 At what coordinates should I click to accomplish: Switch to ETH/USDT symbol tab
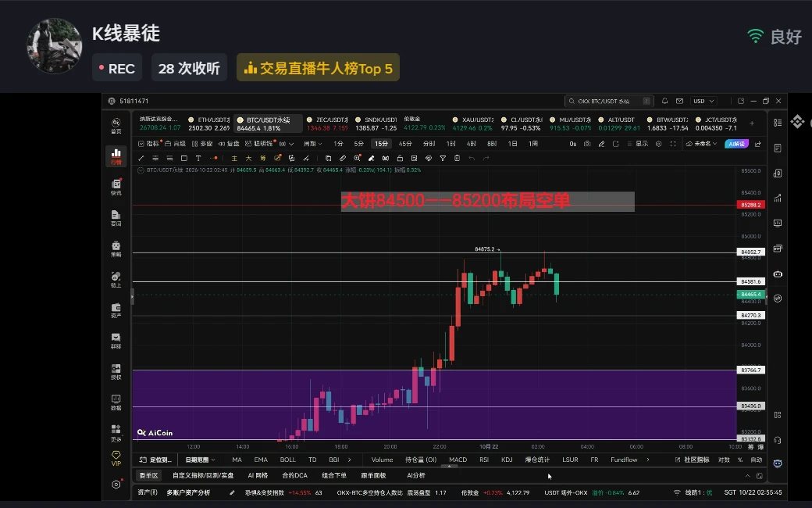[208, 124]
